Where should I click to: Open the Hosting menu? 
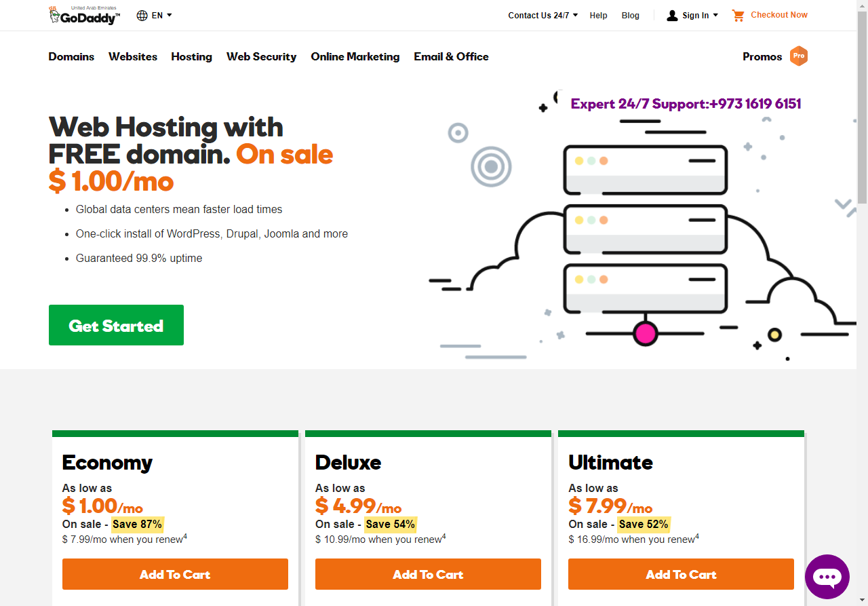tap(191, 57)
